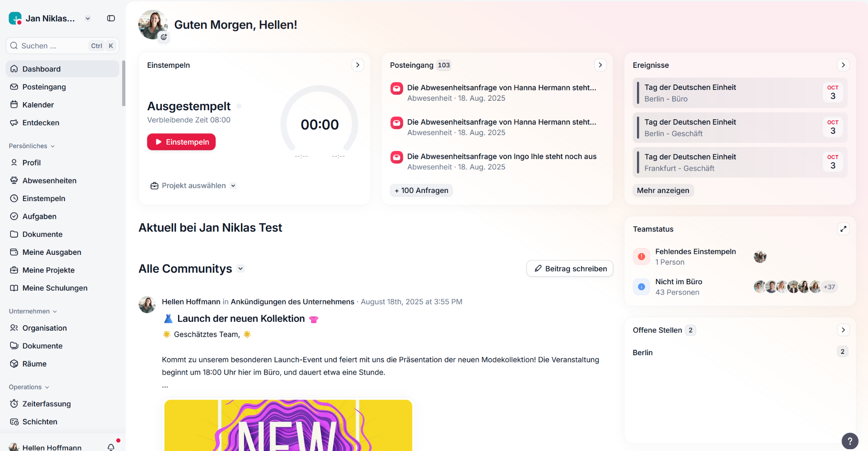Viewport: 868px width, 451px height.
Task: Click the Beitrag schreiben button
Action: (570, 269)
